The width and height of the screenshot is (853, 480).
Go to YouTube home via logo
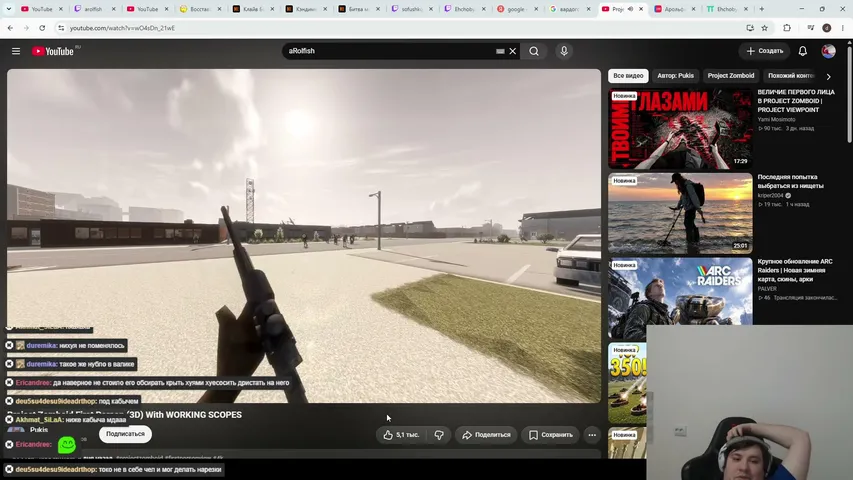pos(52,51)
